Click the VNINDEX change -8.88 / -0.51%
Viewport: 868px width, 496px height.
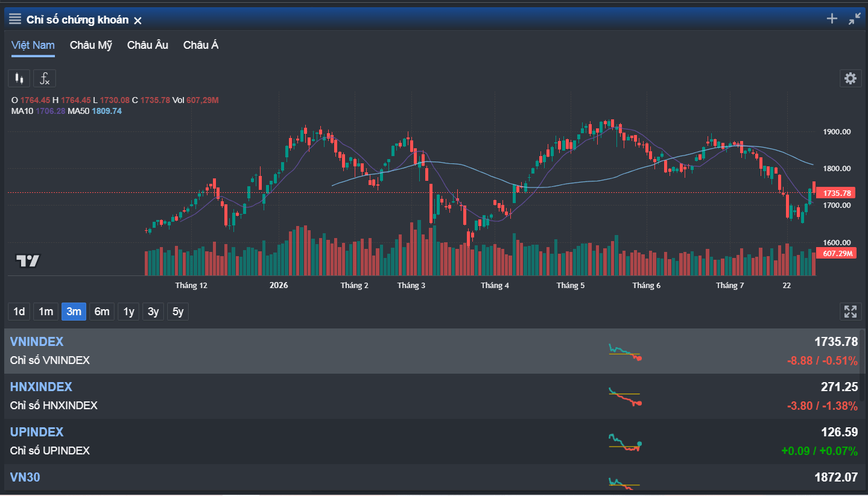(x=822, y=361)
